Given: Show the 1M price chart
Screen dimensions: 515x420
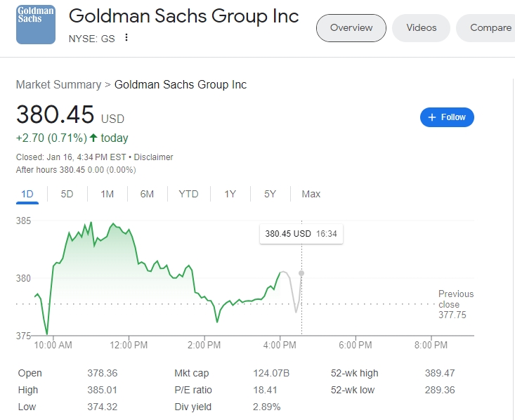Looking at the screenshot, I should 107,194.
